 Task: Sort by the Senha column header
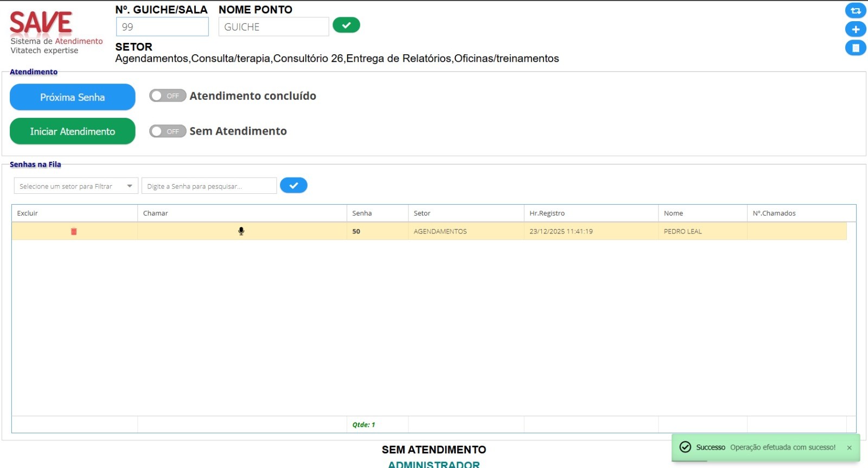(362, 213)
